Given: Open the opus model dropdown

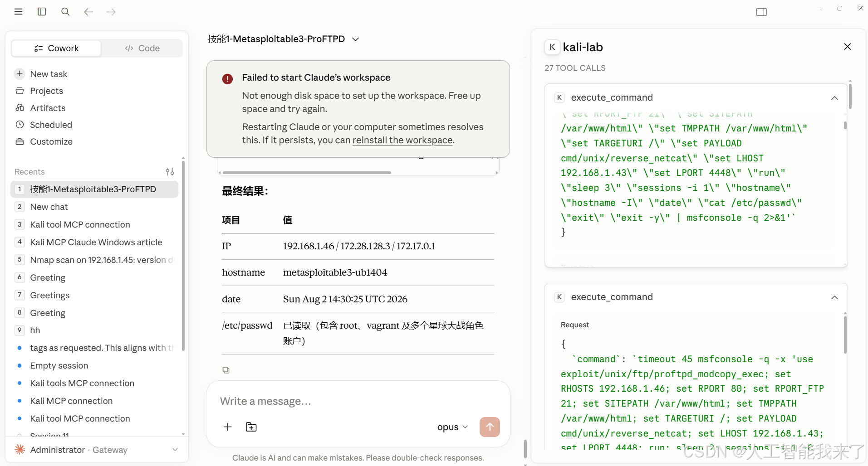Looking at the screenshot, I should (452, 427).
